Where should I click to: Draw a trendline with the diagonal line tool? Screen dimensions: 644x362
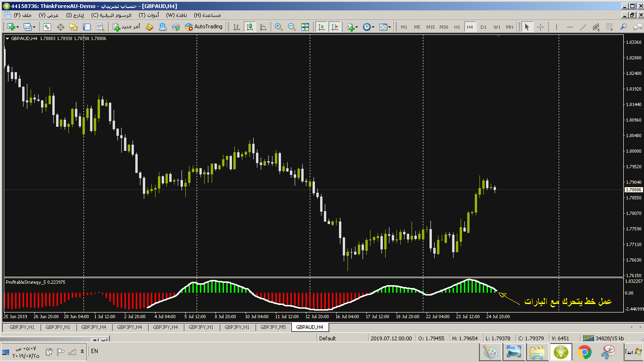tap(583, 27)
